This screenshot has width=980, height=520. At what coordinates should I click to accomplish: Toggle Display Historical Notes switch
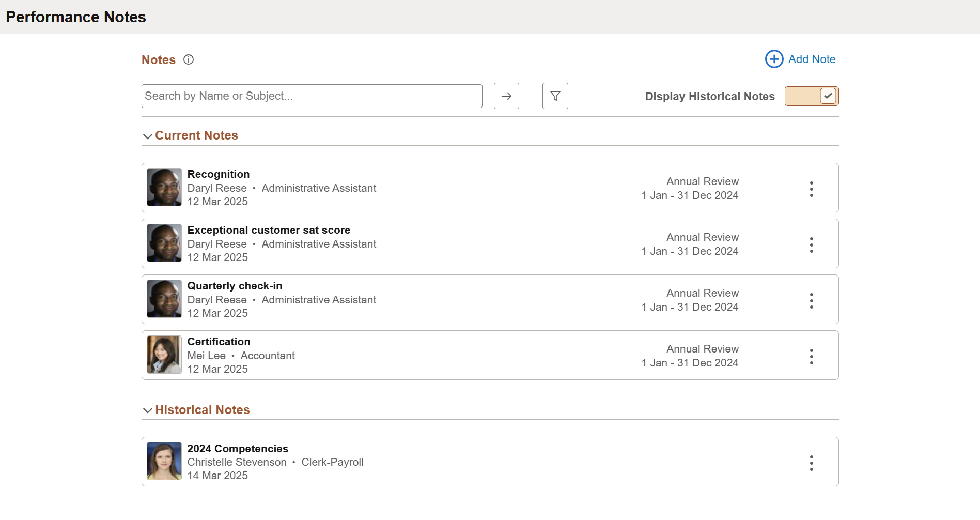(812, 96)
